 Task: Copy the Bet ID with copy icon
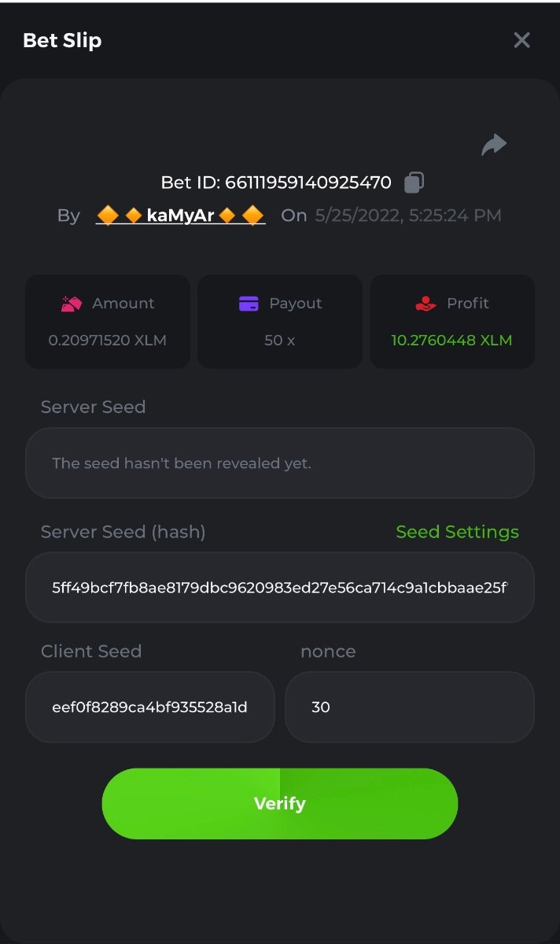[x=414, y=183]
